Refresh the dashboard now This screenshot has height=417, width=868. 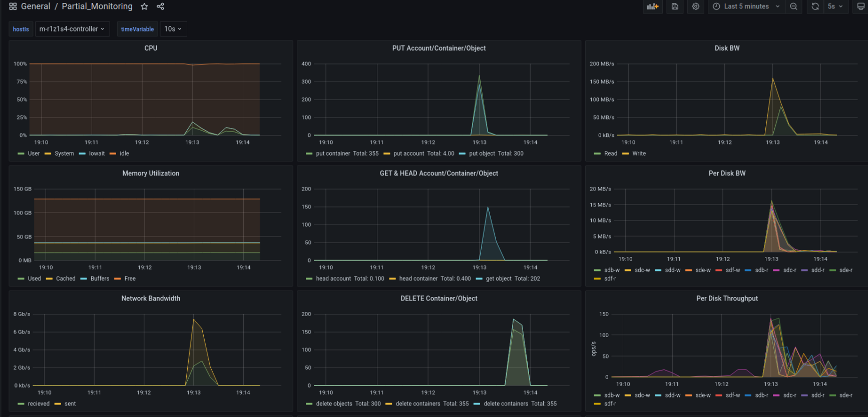click(815, 6)
